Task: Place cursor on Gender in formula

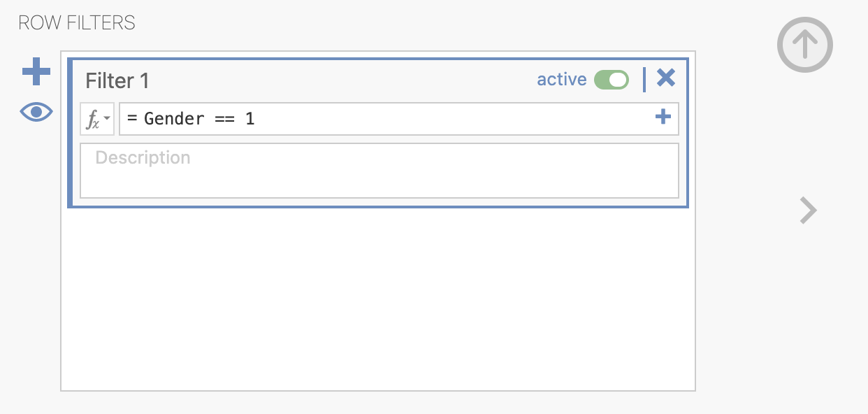Action: pyautogui.click(x=174, y=119)
